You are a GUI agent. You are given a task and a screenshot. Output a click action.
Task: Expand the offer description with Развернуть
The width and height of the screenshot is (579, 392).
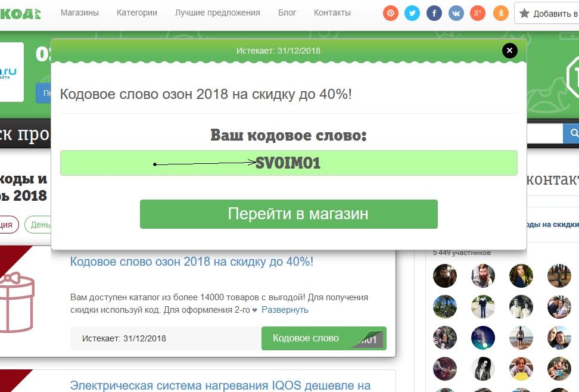point(285,310)
